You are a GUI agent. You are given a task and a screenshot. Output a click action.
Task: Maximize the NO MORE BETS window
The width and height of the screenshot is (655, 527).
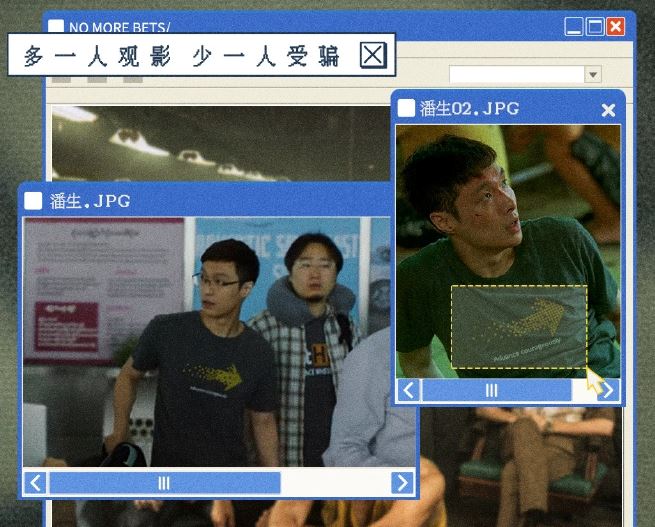pyautogui.click(x=594, y=27)
